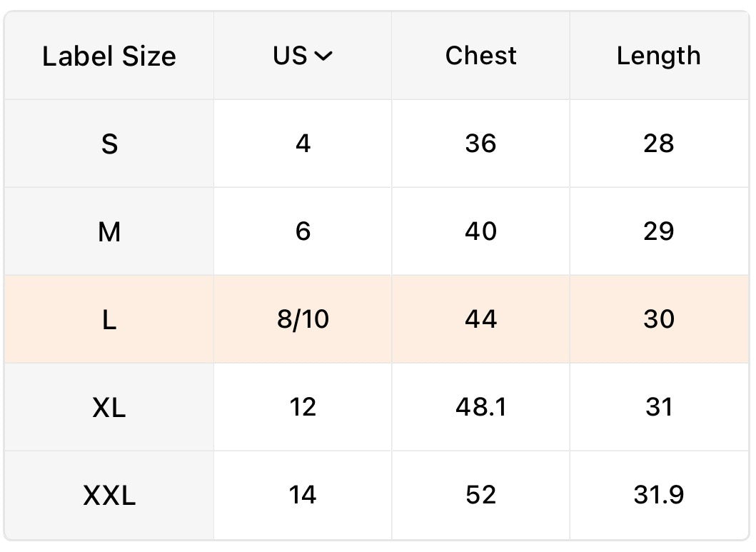Select the Label Size column header
Screen dimensions: 756x552
pyautogui.click(x=109, y=56)
